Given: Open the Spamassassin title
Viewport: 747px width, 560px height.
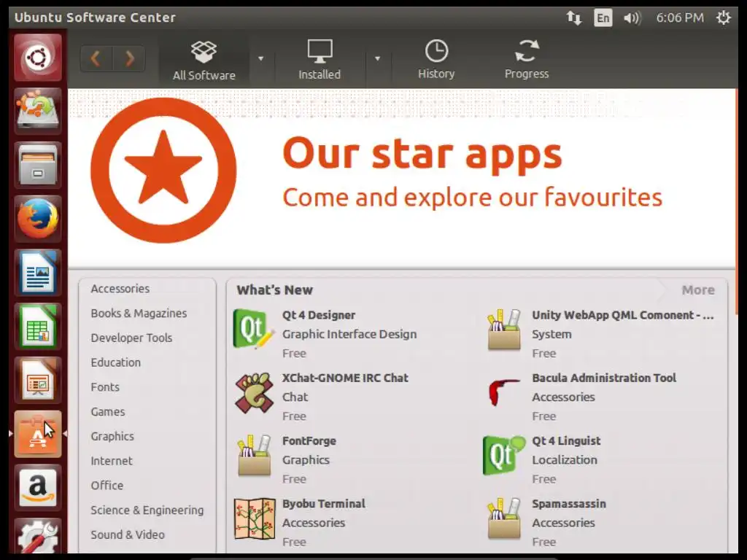Looking at the screenshot, I should pyautogui.click(x=569, y=504).
